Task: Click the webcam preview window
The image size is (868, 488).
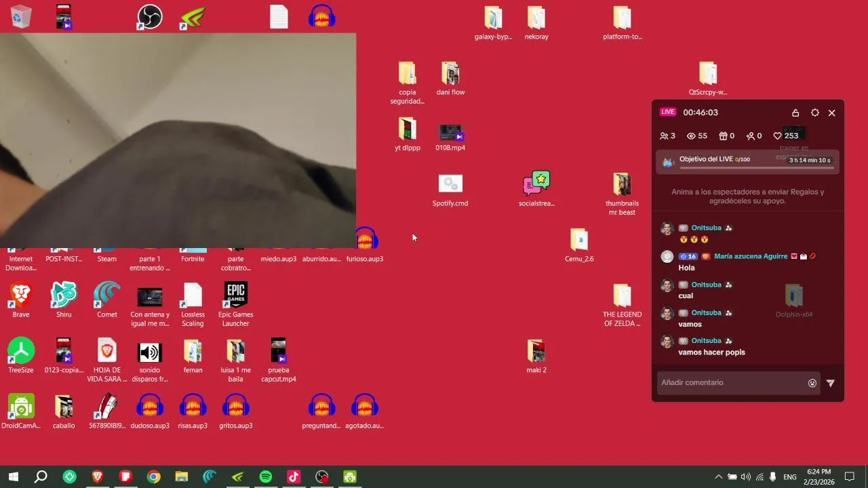Action: [x=178, y=140]
